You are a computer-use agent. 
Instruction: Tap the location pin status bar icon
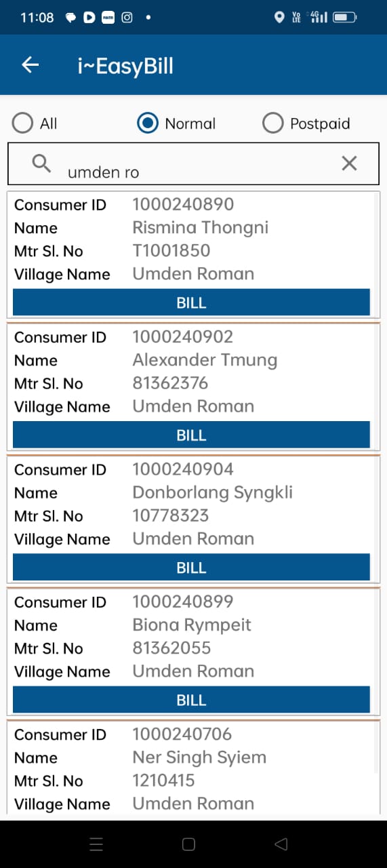pyautogui.click(x=279, y=18)
